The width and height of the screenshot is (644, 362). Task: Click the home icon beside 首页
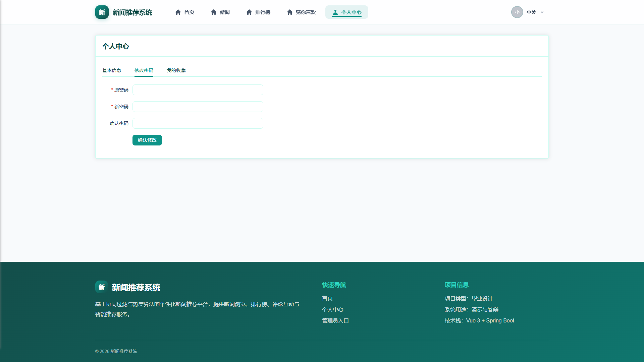178,12
